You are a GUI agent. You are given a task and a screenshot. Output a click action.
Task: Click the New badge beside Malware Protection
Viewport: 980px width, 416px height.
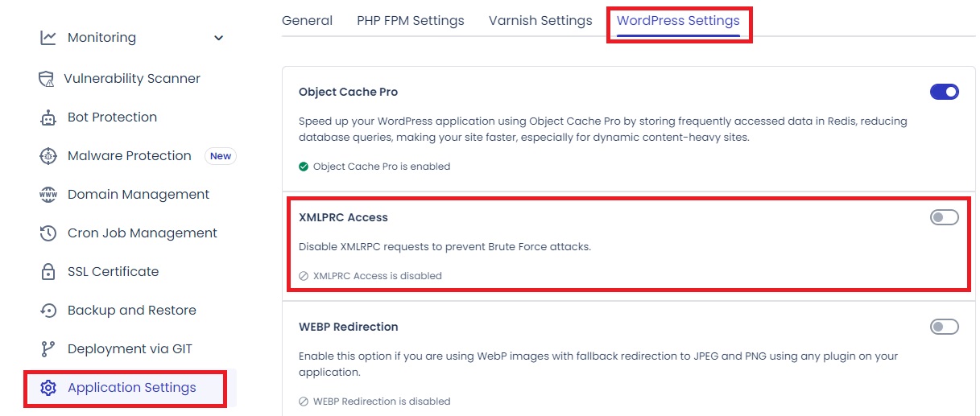point(221,156)
